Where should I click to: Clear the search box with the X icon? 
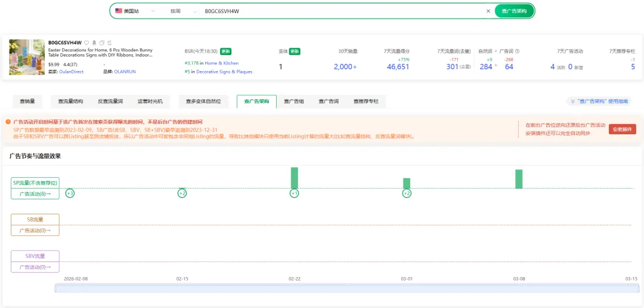(x=488, y=11)
